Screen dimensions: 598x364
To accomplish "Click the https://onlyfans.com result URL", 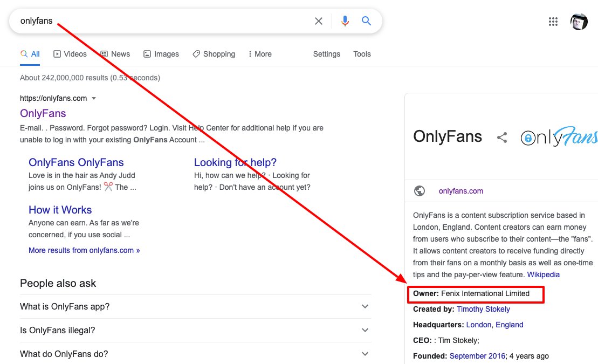I will tap(53, 99).
